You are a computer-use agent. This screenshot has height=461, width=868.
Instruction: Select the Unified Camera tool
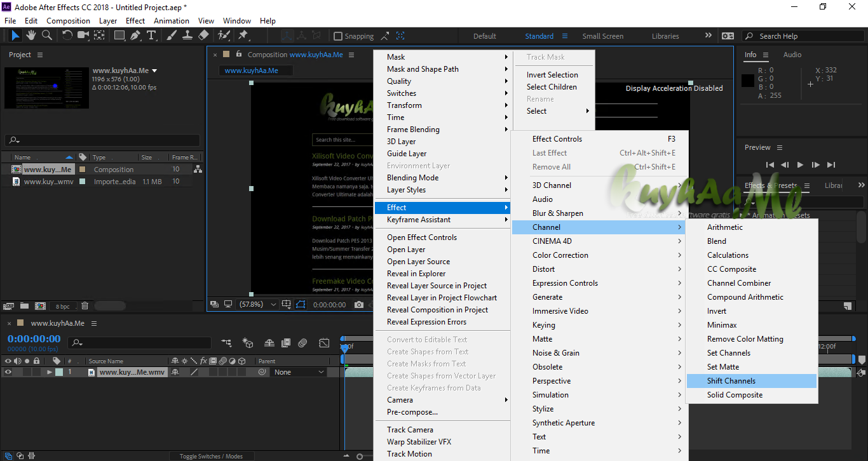click(x=83, y=36)
